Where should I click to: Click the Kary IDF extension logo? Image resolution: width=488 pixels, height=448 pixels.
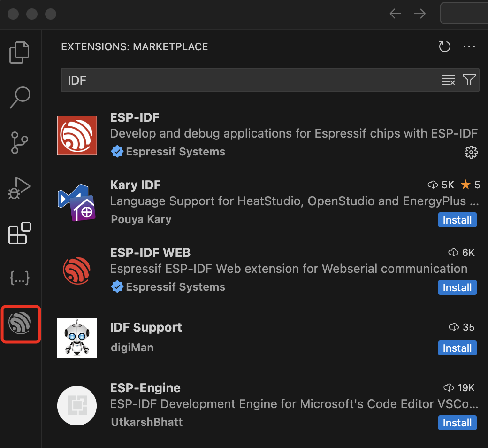[x=77, y=202]
